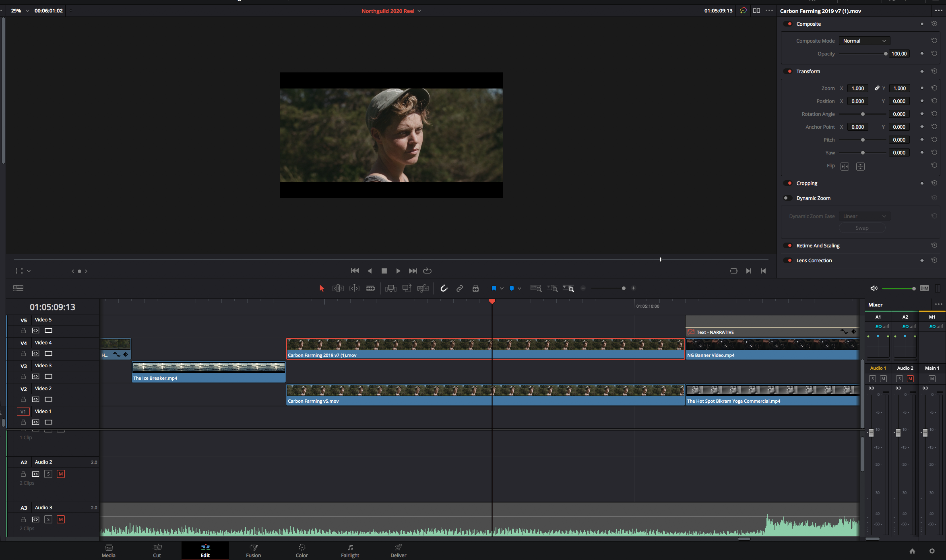Disable the Composite section toggle
Image resolution: width=946 pixels, height=560 pixels.
[788, 24]
